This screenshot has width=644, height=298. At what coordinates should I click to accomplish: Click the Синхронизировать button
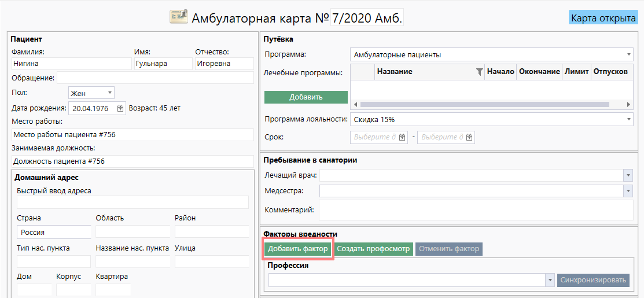click(594, 280)
